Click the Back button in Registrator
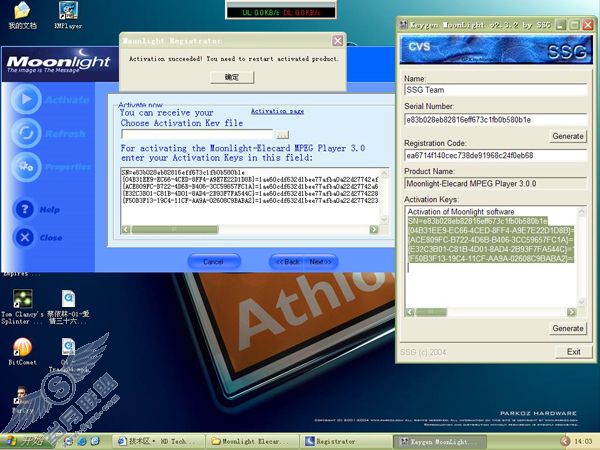Image resolution: width=600 pixels, height=450 pixels. point(288,262)
